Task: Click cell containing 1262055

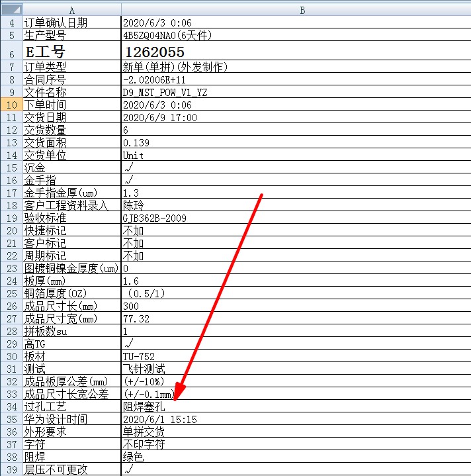Action: pyautogui.click(x=296, y=51)
